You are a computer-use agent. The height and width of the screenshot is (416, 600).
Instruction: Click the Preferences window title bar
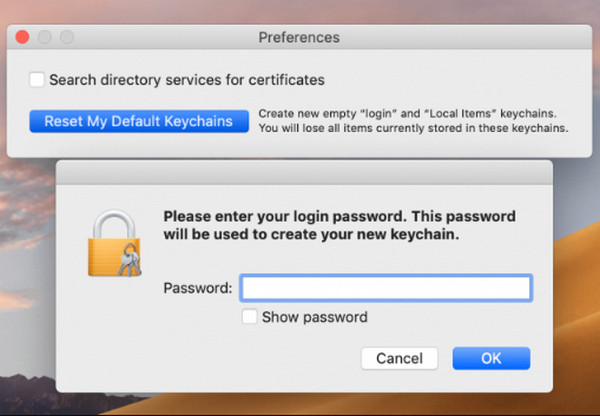299,37
